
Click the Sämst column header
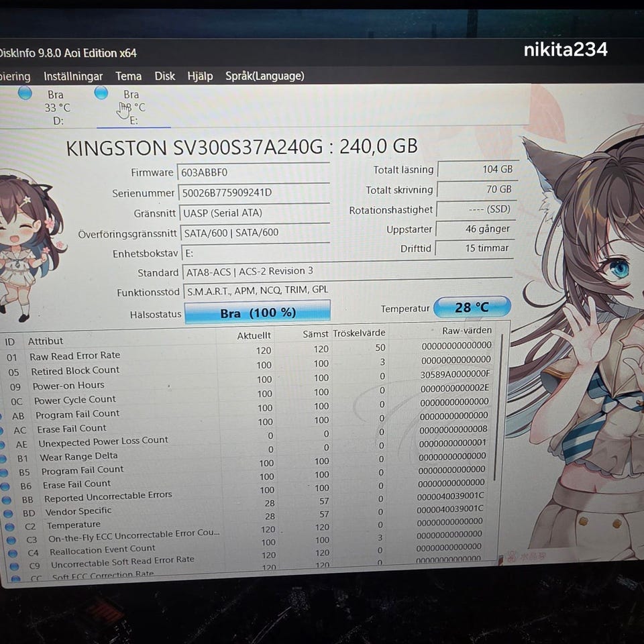[x=315, y=334]
